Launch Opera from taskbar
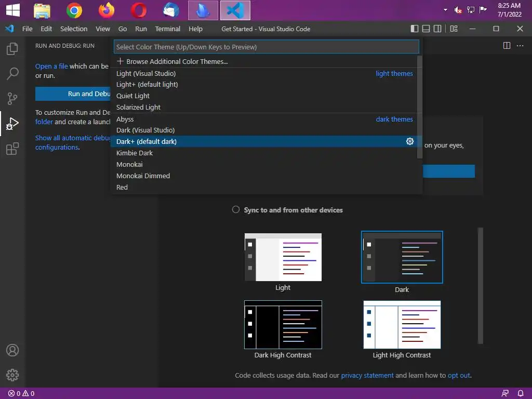 pos(139,10)
